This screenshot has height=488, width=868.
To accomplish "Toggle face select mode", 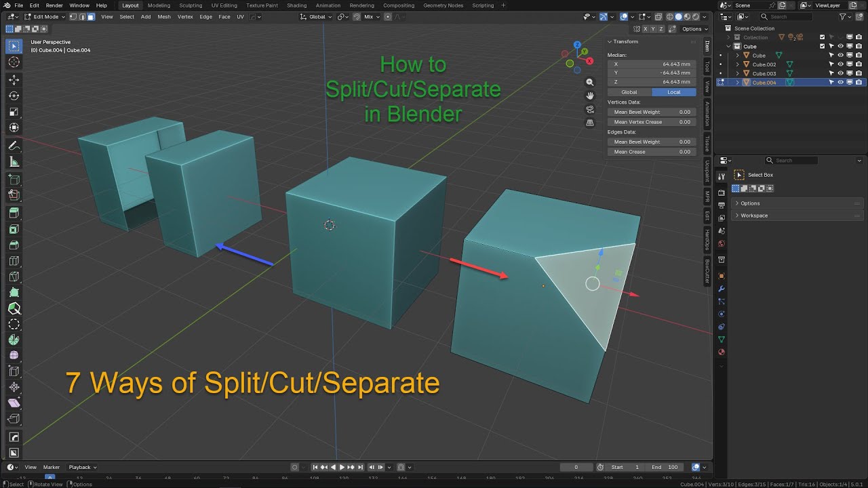I will tap(91, 16).
